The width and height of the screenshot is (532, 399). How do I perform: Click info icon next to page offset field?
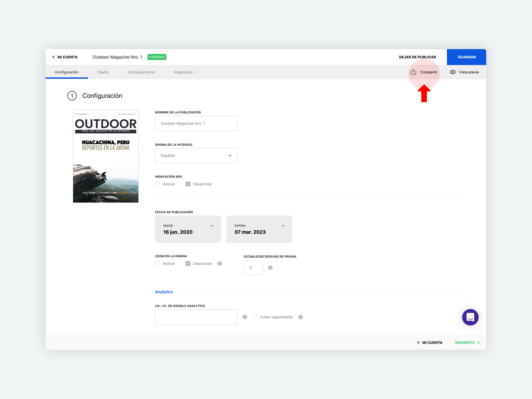coord(270,268)
